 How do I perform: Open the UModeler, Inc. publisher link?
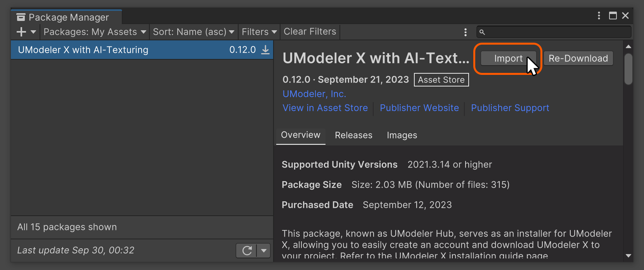314,94
